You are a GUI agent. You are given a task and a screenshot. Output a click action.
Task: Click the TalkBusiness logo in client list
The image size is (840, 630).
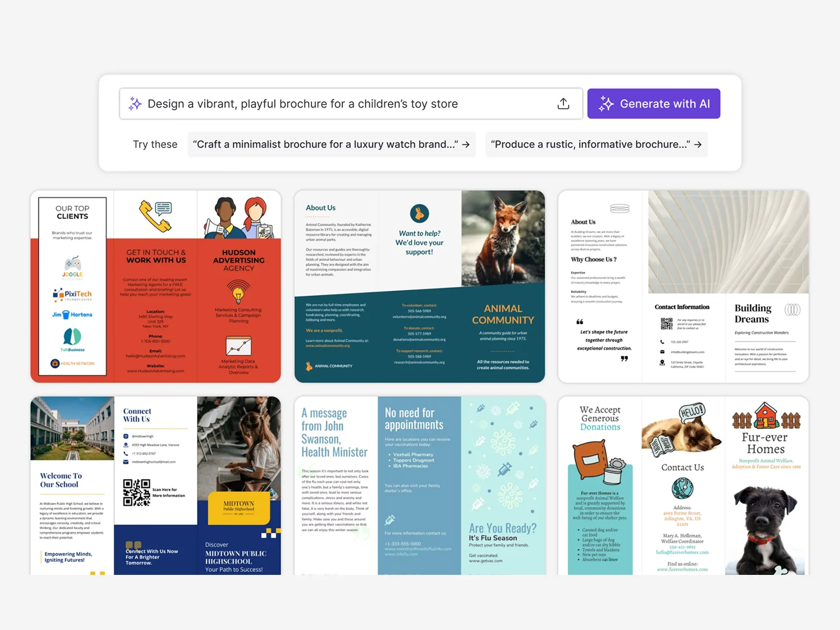coord(72,339)
